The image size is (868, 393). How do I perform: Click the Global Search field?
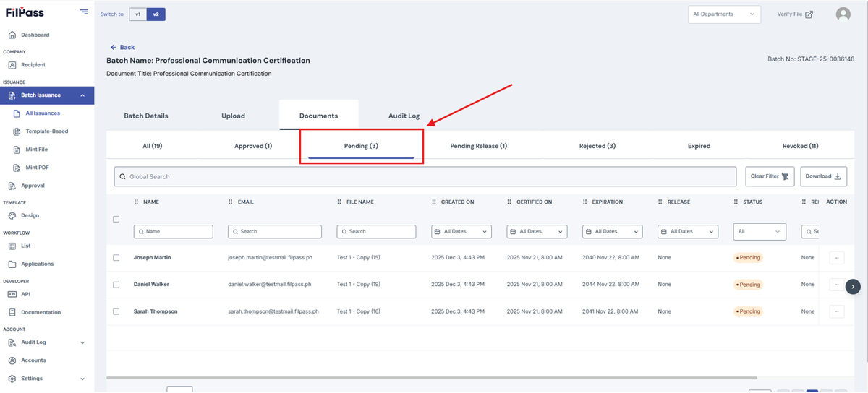[x=425, y=176]
